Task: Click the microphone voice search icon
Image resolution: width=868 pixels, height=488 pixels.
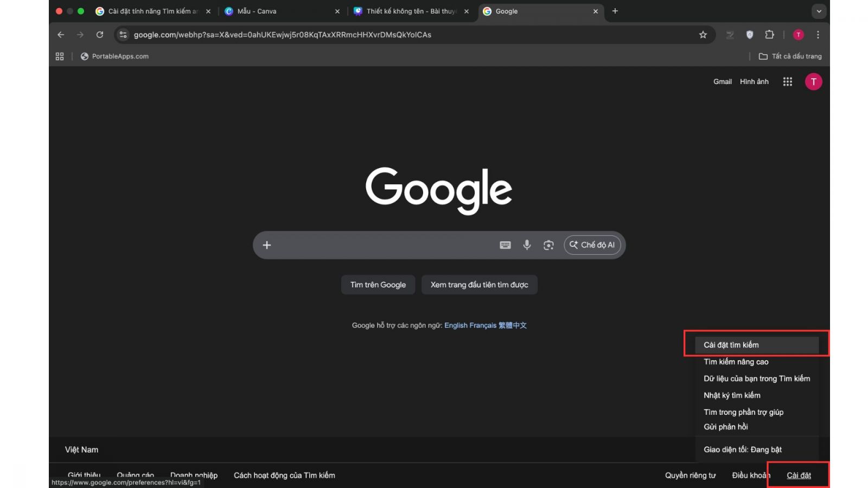Action: tap(526, 245)
